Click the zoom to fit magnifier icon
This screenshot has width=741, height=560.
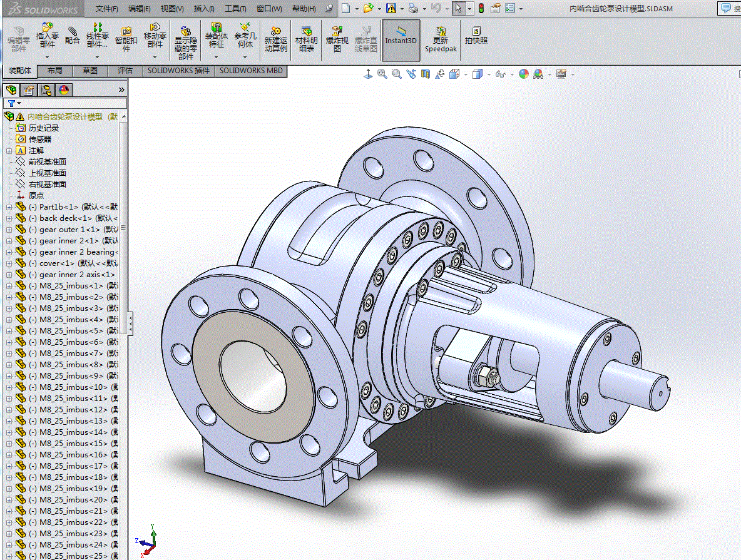coord(382,74)
